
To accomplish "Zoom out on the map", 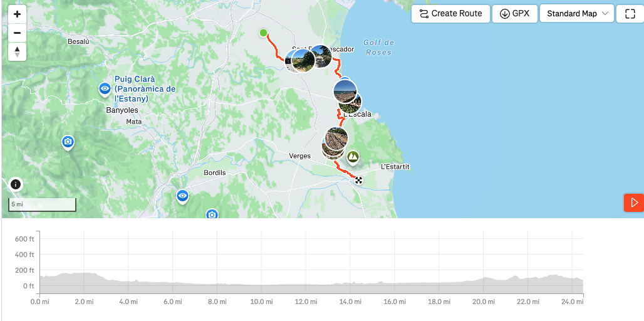I will click(x=18, y=33).
